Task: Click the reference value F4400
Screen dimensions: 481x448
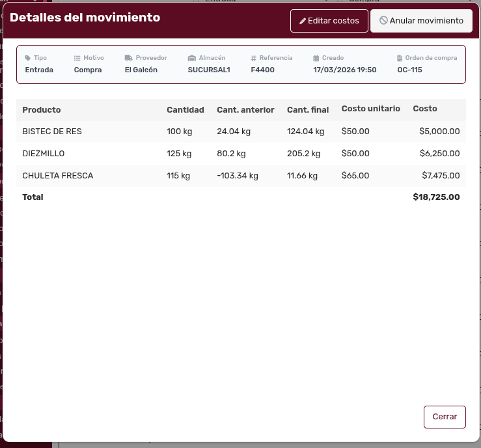Action: (x=262, y=70)
